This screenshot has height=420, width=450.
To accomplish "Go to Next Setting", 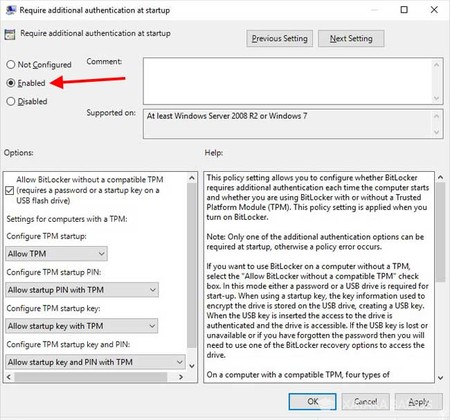I will click(351, 39).
